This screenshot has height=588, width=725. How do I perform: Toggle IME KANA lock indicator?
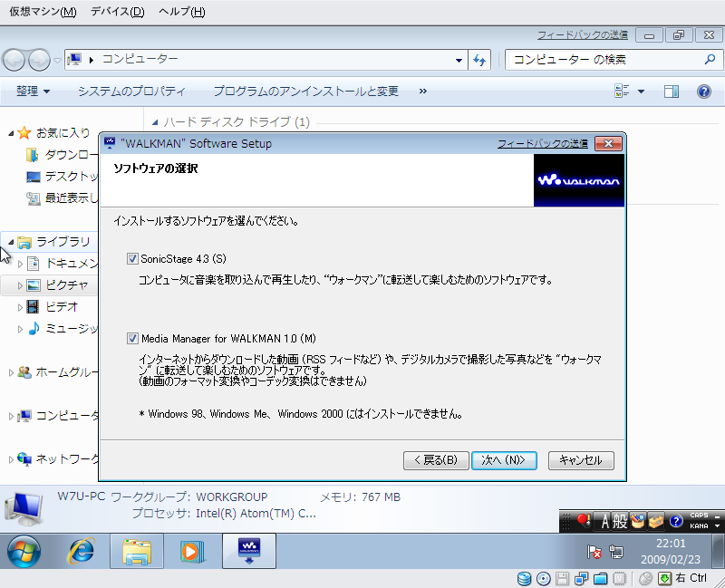point(699,526)
